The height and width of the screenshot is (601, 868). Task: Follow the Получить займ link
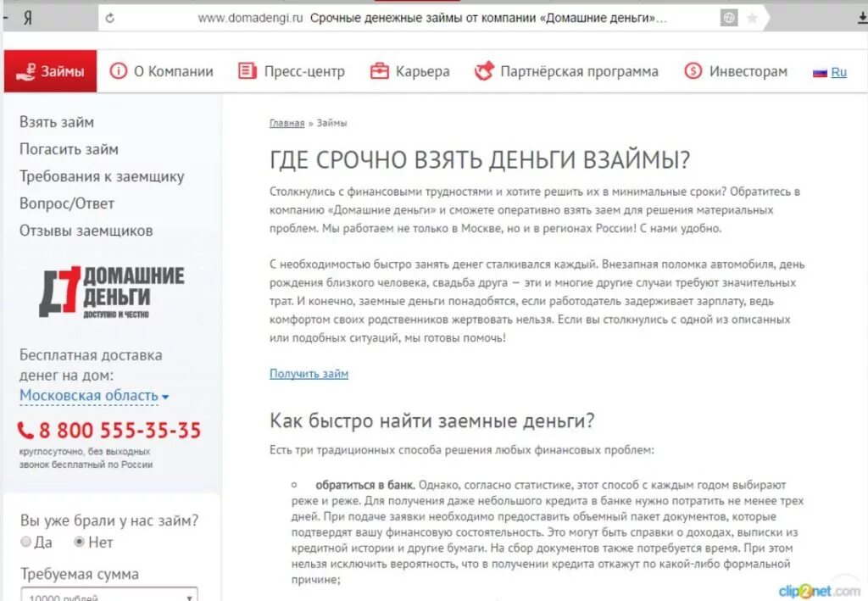click(x=309, y=374)
